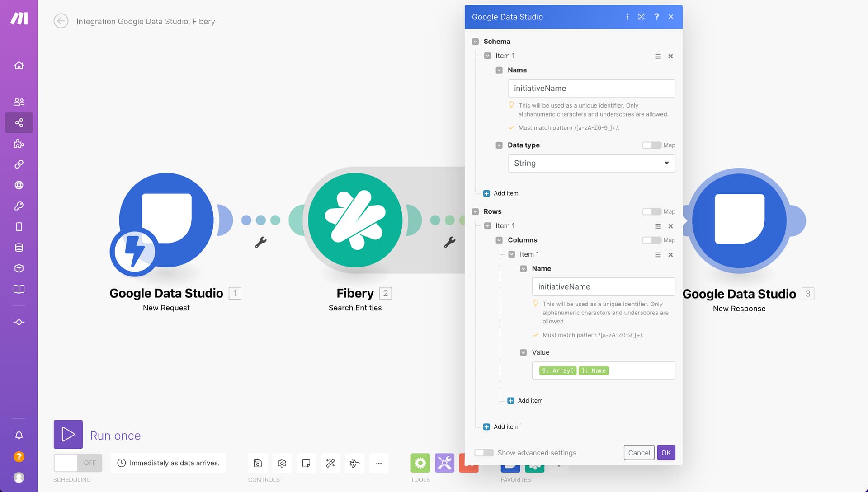Add item under Schema
This screenshot has height=492, width=868.
click(x=501, y=193)
